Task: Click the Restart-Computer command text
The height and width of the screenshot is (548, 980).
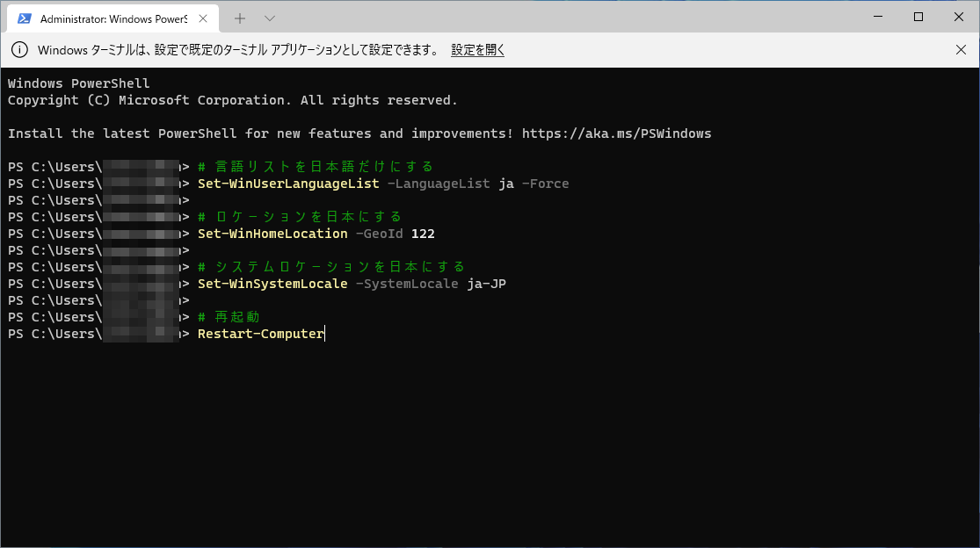Action: pyautogui.click(x=261, y=334)
